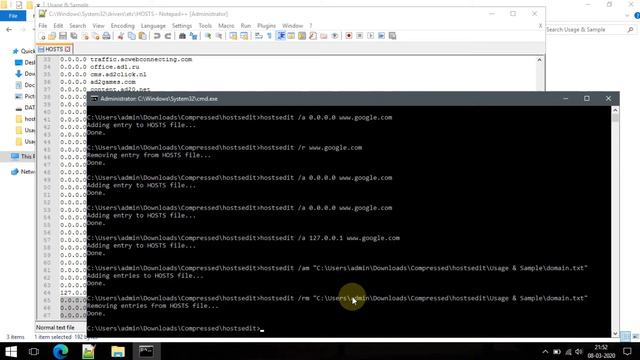Toggle the Function List icon in Notepad++

313,36
